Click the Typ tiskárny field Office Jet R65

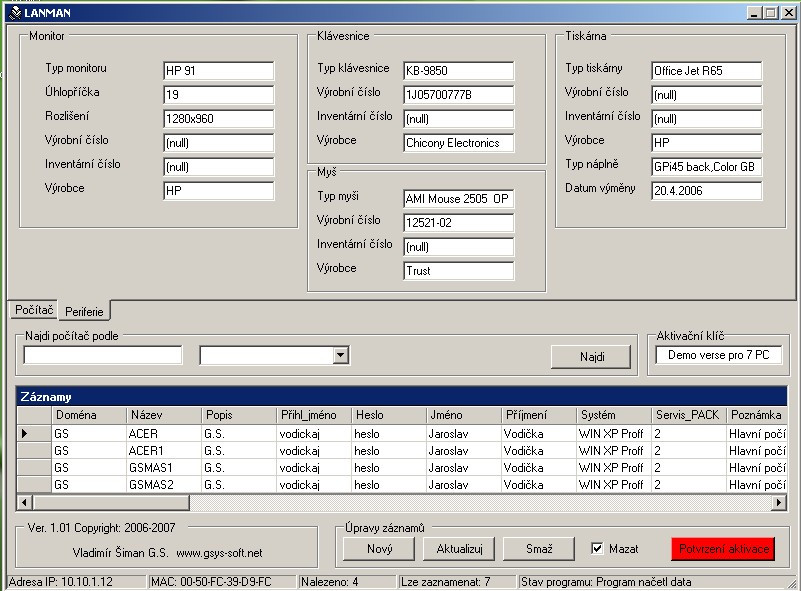[x=706, y=71]
